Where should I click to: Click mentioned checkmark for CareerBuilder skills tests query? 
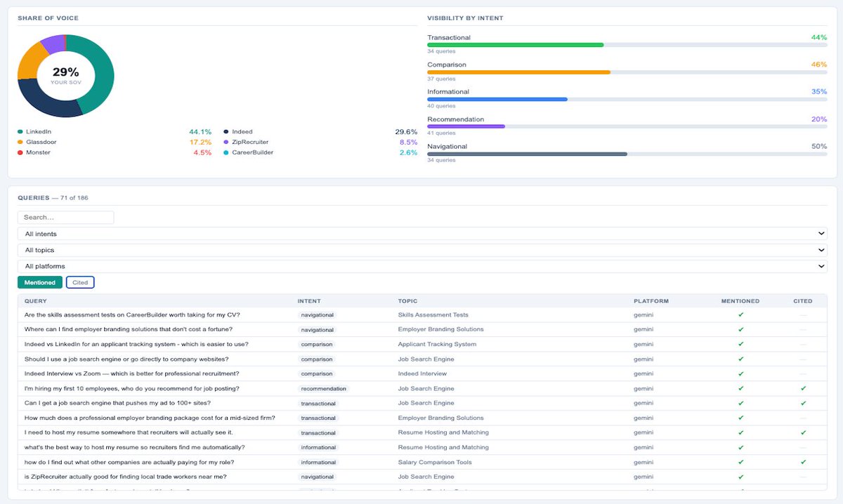coord(740,315)
